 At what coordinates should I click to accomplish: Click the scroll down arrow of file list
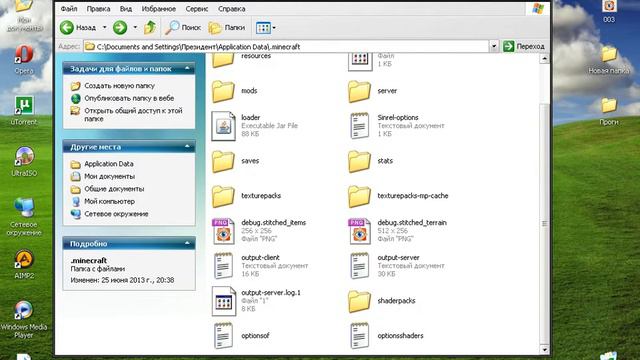point(544,349)
